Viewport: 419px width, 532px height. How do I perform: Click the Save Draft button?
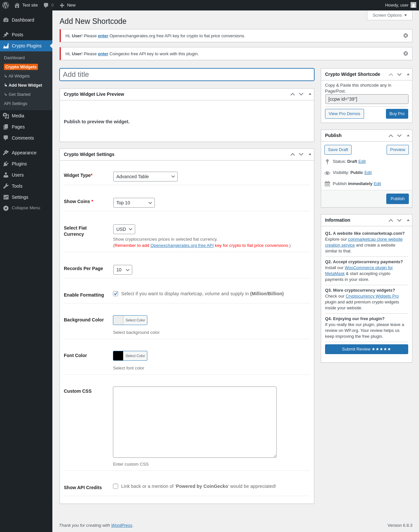pos(338,150)
